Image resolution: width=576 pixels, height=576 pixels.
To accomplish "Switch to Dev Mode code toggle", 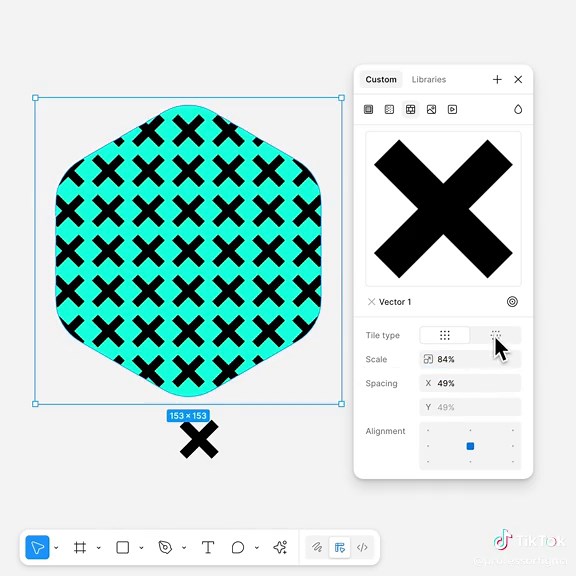I will click(x=362, y=547).
